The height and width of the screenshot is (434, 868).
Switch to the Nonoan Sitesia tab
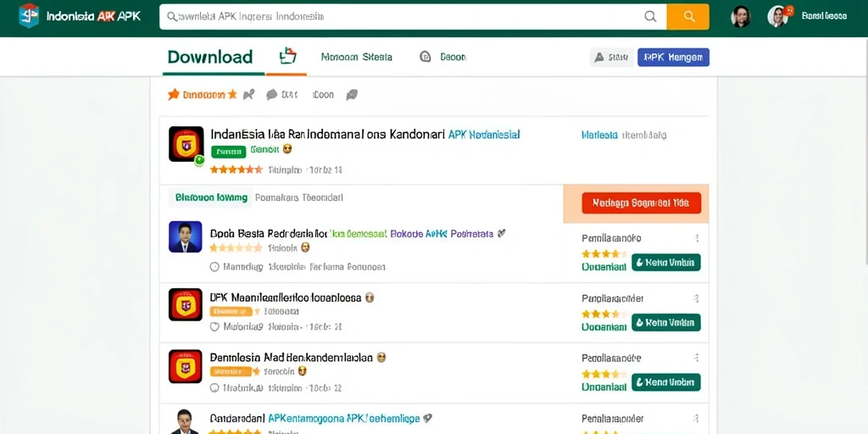357,57
